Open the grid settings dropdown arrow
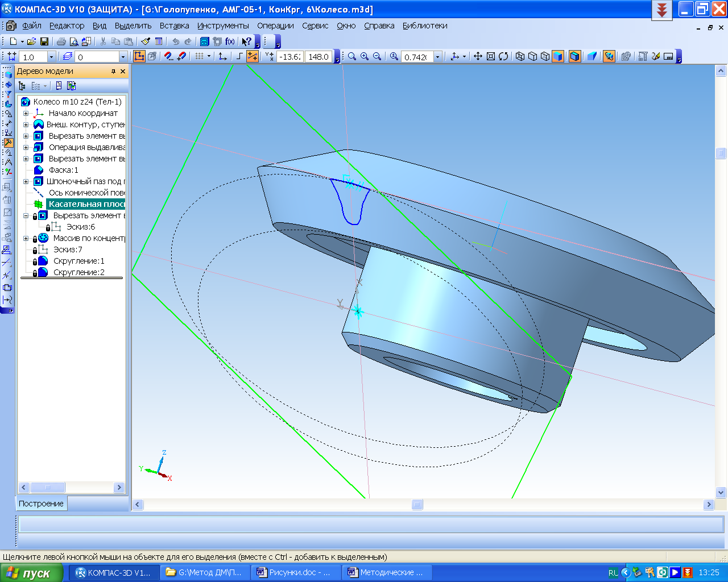The height and width of the screenshot is (582, 728). [209, 57]
